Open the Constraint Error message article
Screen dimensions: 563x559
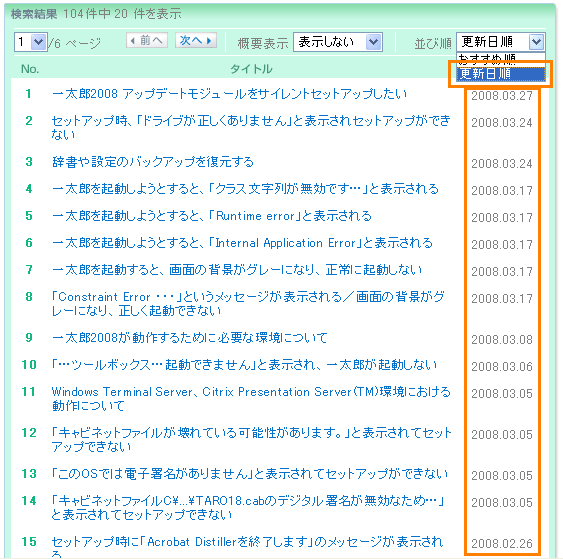(248, 303)
